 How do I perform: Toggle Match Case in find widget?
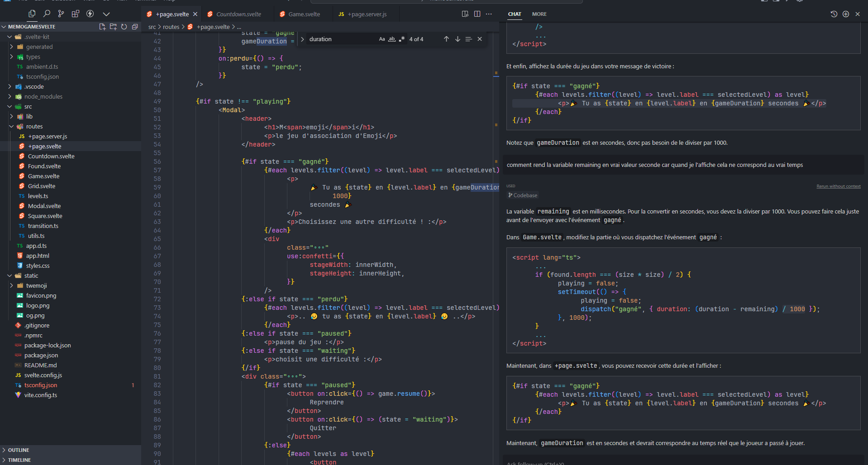tap(382, 39)
